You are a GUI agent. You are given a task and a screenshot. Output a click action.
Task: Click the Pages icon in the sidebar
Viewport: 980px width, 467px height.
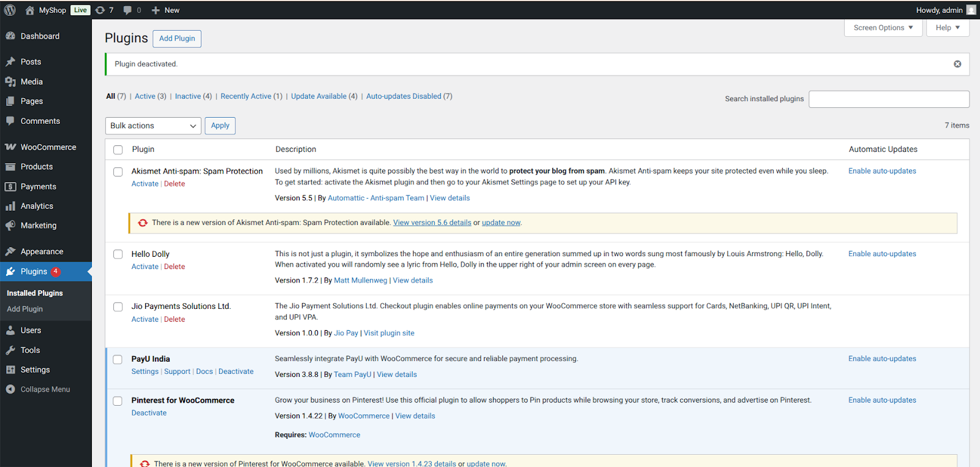coord(10,101)
